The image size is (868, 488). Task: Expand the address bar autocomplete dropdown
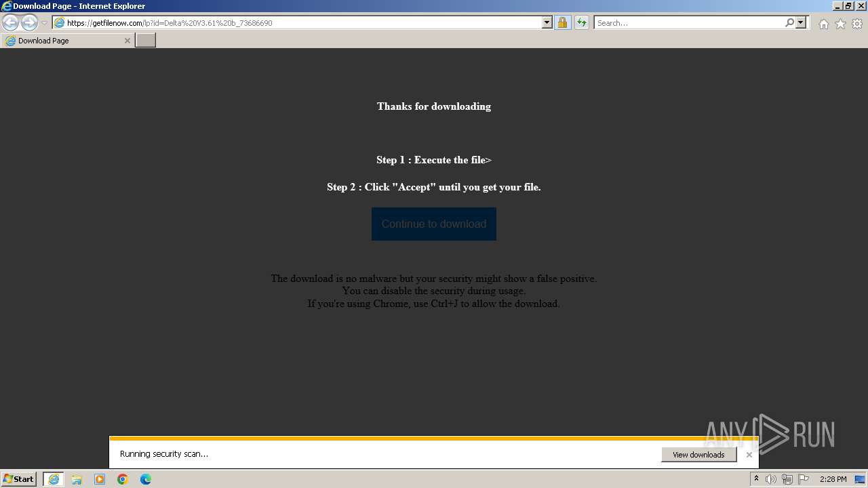pyautogui.click(x=547, y=23)
